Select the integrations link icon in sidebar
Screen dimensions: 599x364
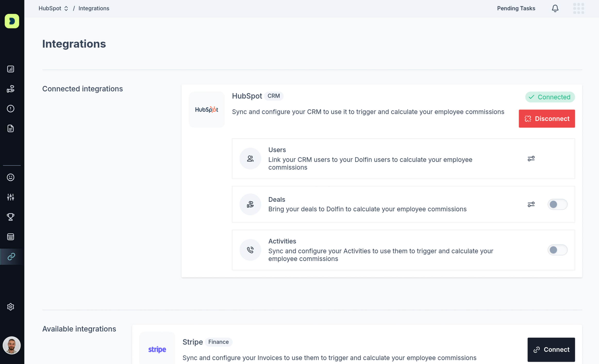click(11, 257)
